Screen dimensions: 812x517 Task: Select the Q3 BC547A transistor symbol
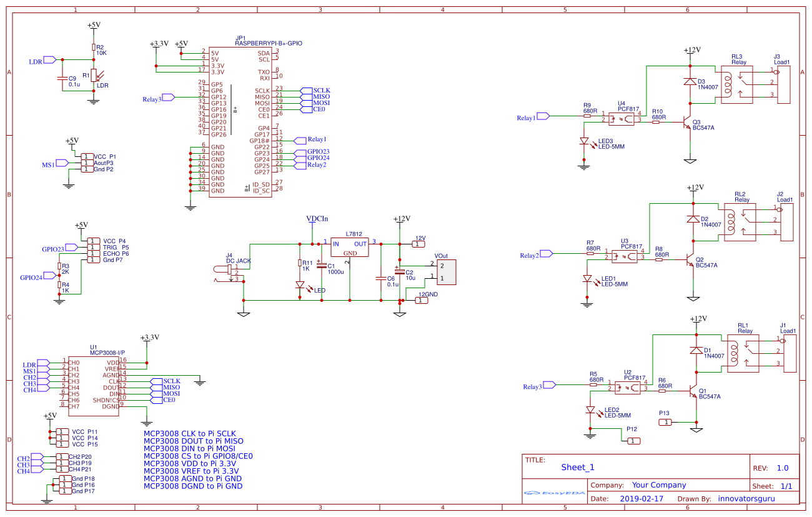686,123
